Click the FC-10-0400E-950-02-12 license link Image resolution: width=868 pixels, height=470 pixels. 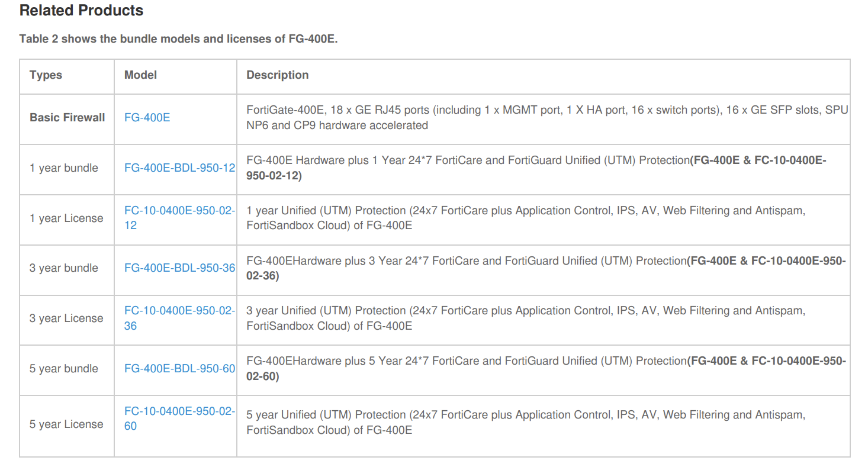[x=179, y=211]
